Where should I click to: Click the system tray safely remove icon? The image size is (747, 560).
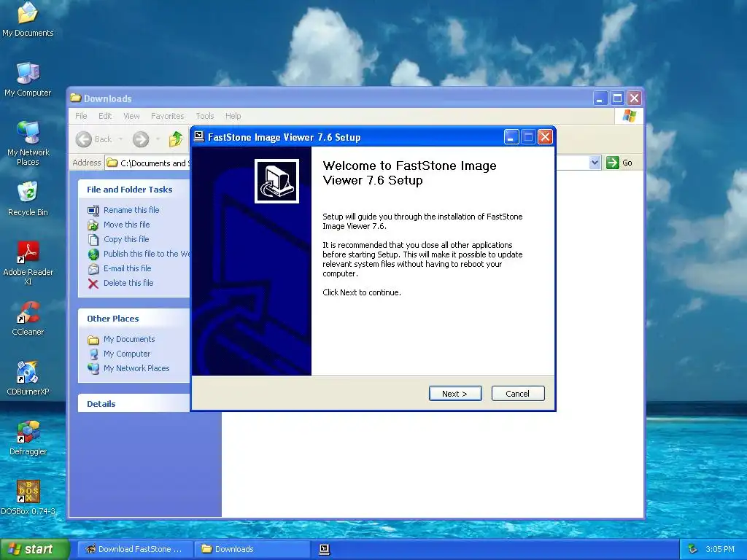(693, 549)
